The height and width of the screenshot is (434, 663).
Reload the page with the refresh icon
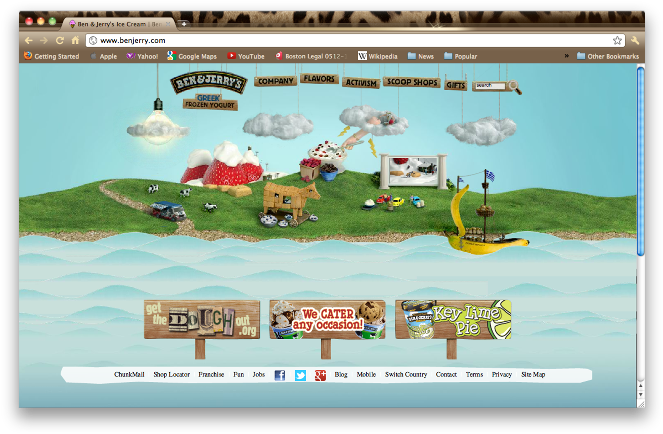click(60, 41)
